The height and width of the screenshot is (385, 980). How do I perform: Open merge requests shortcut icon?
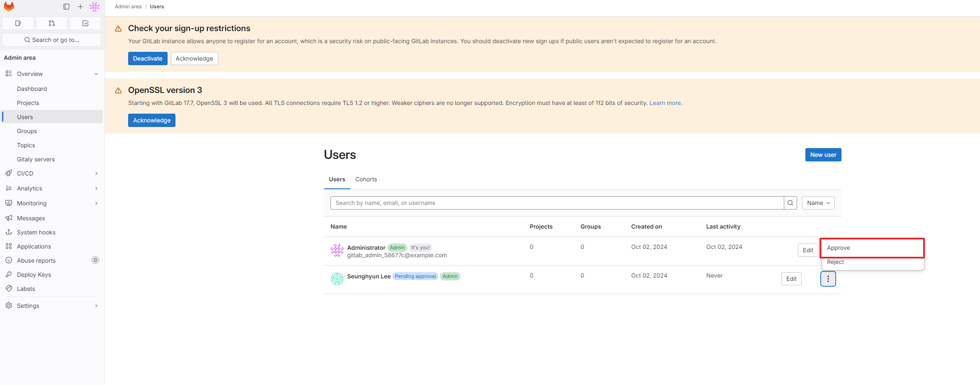click(x=52, y=23)
